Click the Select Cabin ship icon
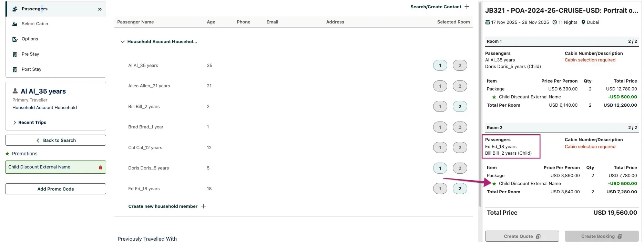 coord(15,24)
